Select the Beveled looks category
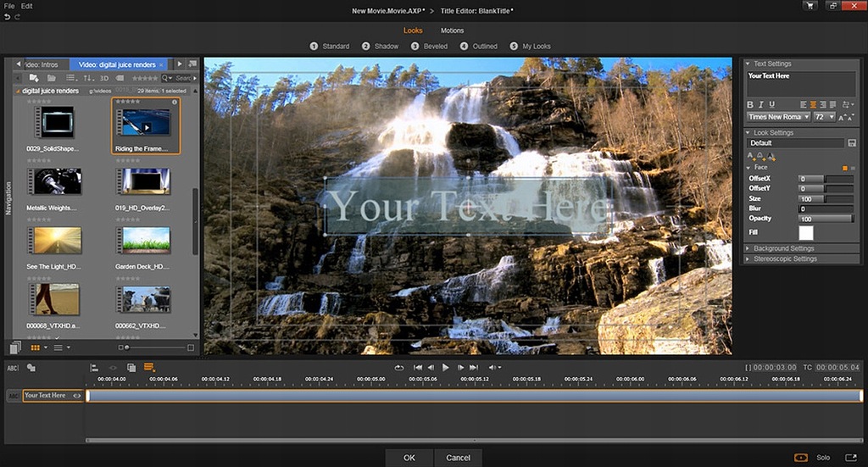 (x=430, y=47)
